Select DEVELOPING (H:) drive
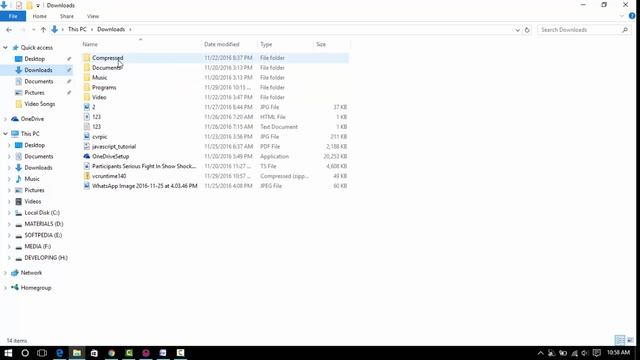This screenshot has height=360, width=640. pos(46,258)
